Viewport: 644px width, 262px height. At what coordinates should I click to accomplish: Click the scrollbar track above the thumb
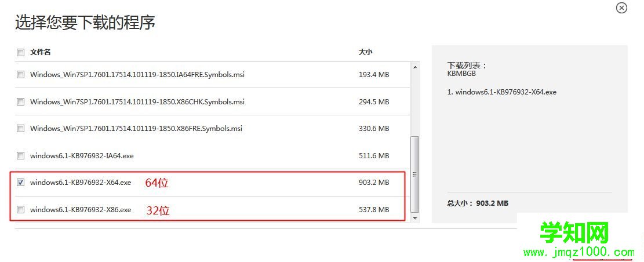point(414,104)
